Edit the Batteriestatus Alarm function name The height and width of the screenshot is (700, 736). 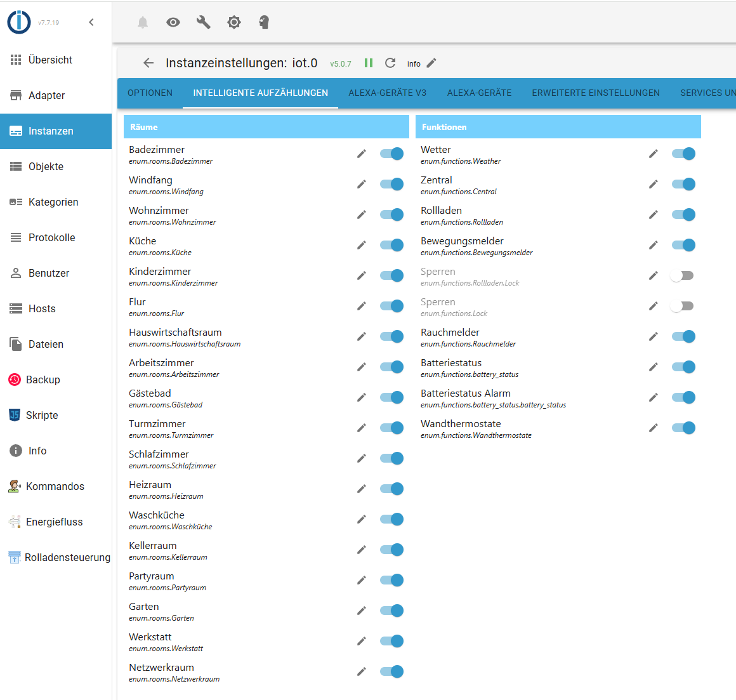pos(654,398)
